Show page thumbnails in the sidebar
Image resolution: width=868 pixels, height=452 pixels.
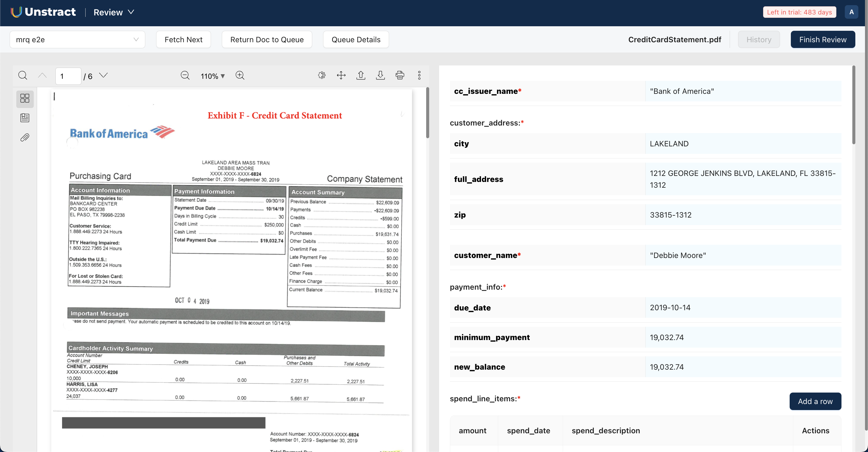point(25,98)
